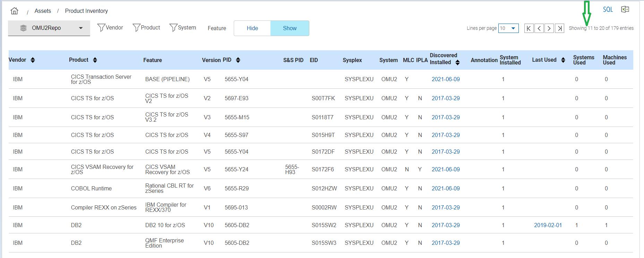Open discovered date for Compiler REXX row
The image size is (644, 258).
tap(446, 207)
